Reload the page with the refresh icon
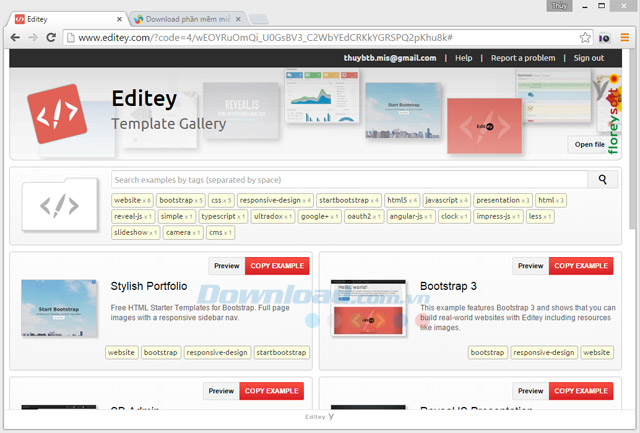 tap(51, 38)
